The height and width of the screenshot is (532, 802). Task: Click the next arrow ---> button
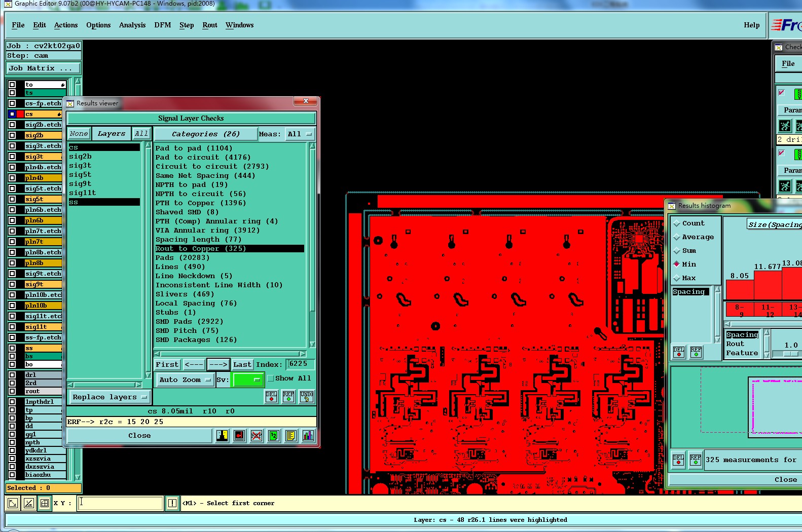[x=218, y=364]
